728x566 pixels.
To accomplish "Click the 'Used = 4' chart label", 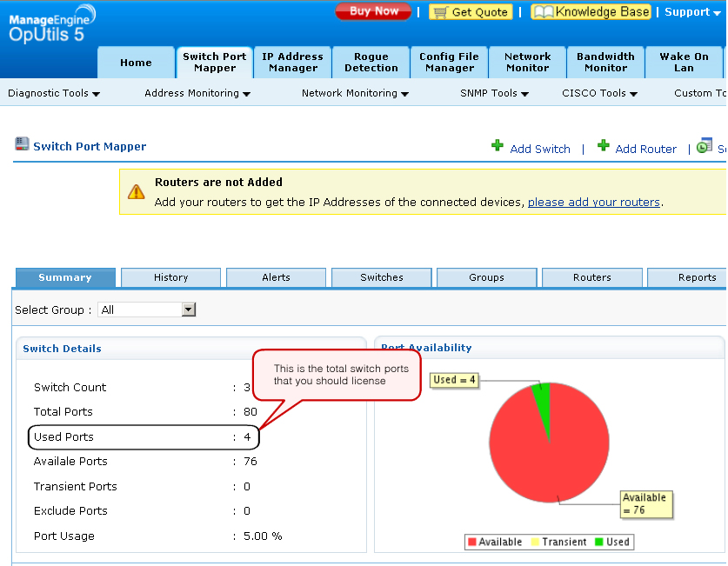I will point(454,380).
